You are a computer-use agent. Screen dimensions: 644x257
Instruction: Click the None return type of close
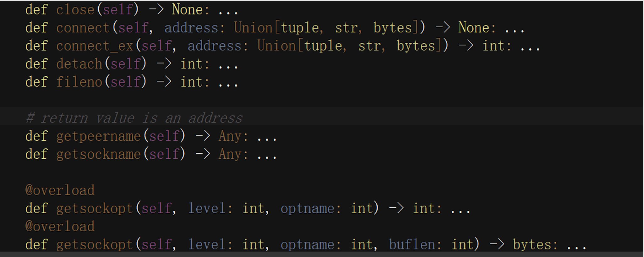(187, 10)
